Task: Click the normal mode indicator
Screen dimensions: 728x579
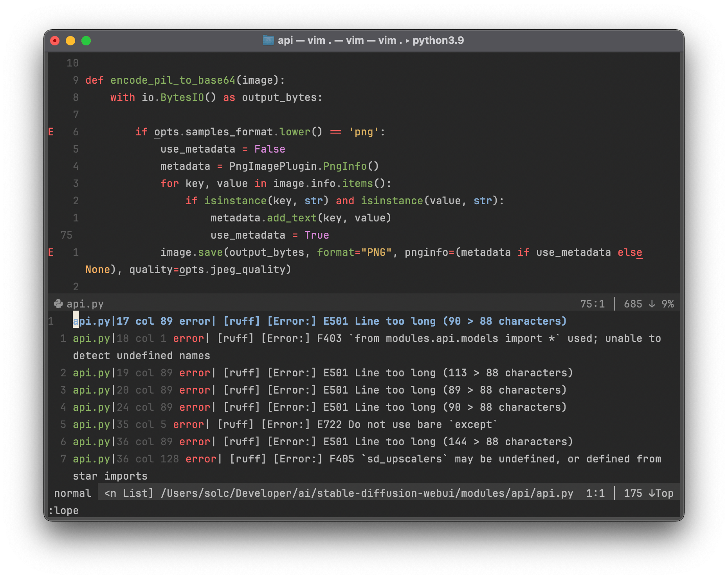Action: [x=73, y=493]
